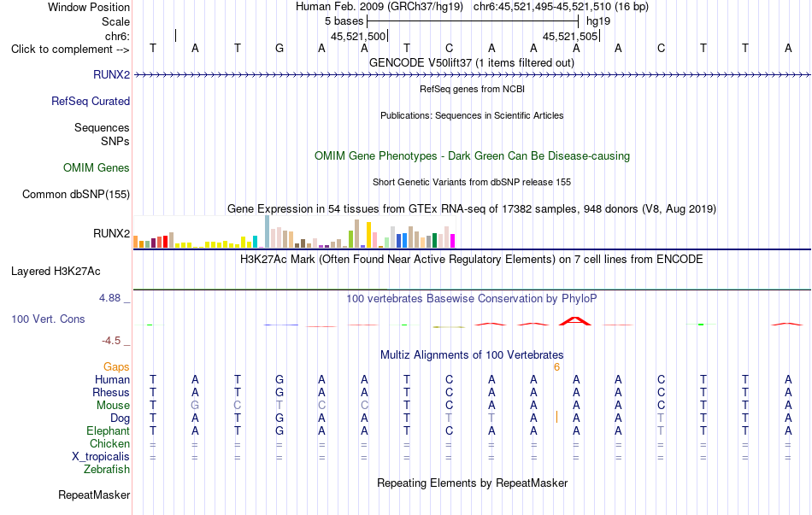Viewport: 812px width, 515px height.
Task: Click the Dog alignment row label
Action: tap(121, 418)
